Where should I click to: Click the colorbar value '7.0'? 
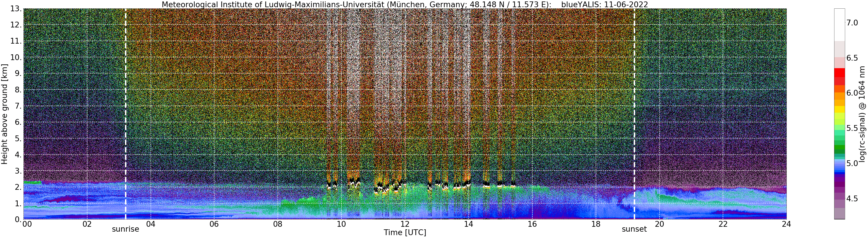tap(852, 23)
